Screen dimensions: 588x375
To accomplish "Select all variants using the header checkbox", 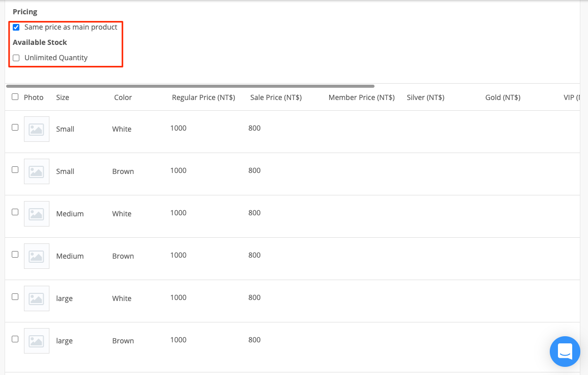I will click(15, 96).
